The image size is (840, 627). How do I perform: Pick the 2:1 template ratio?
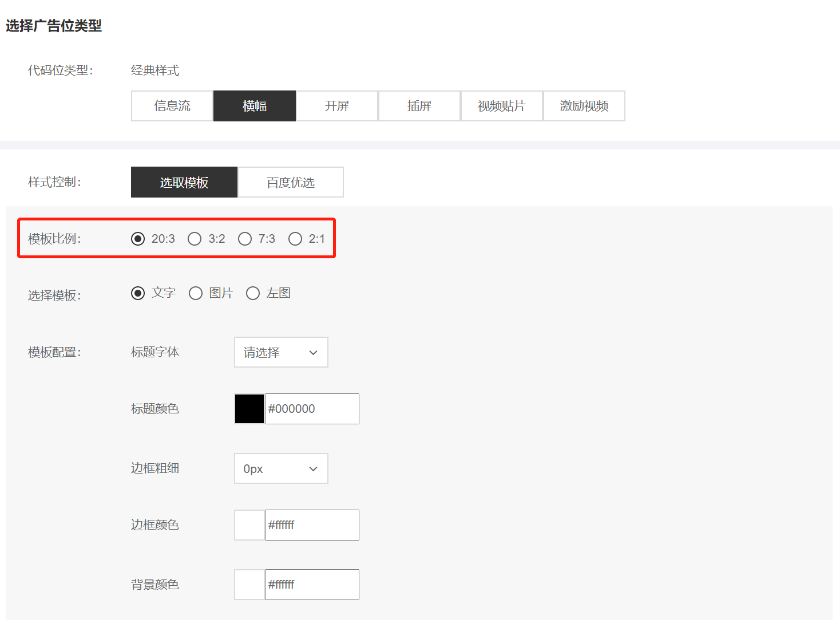295,239
